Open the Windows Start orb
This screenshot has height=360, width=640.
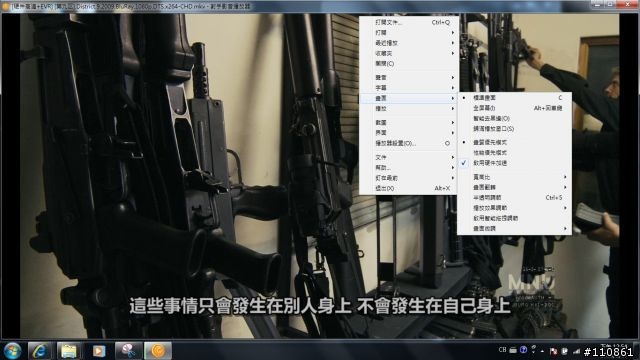coord(12,351)
